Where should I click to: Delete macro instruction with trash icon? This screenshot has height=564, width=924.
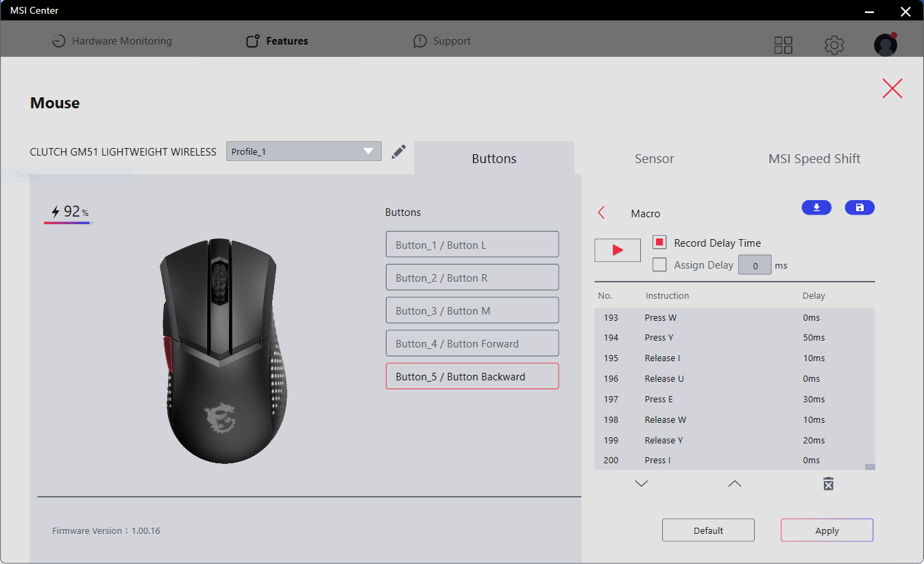[828, 484]
